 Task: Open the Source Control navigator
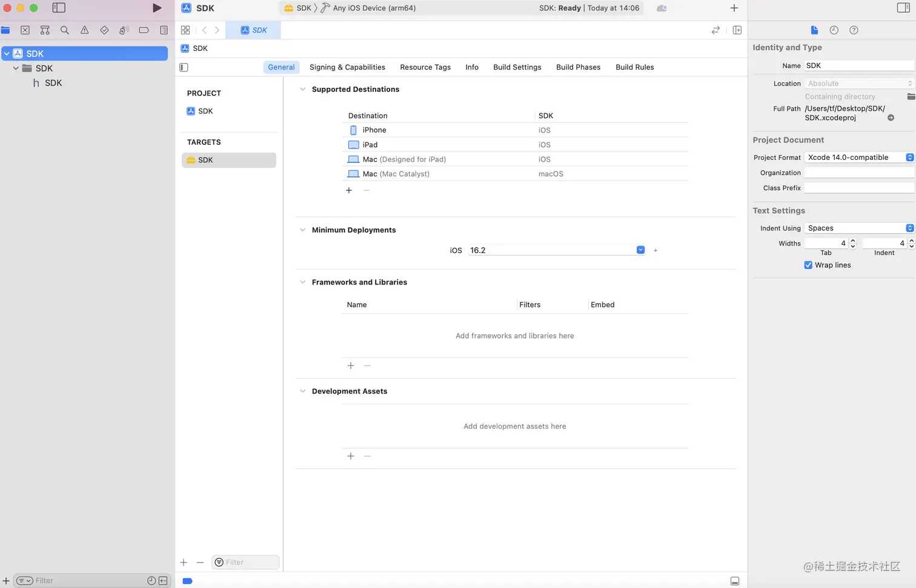pos(25,30)
